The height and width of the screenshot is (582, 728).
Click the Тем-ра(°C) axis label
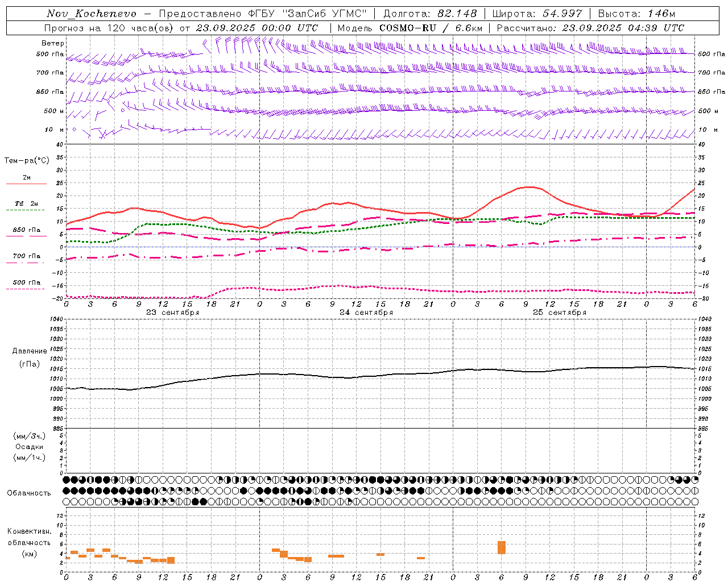click(x=27, y=161)
